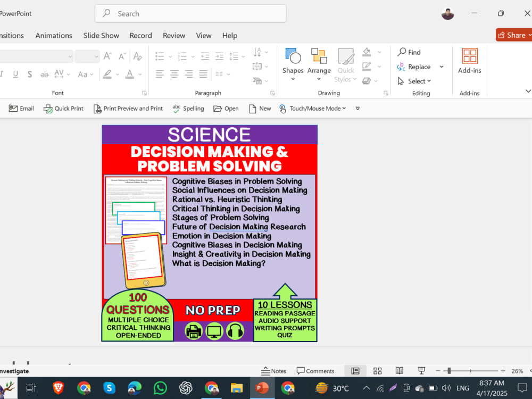Switch to Reading View

point(400,371)
